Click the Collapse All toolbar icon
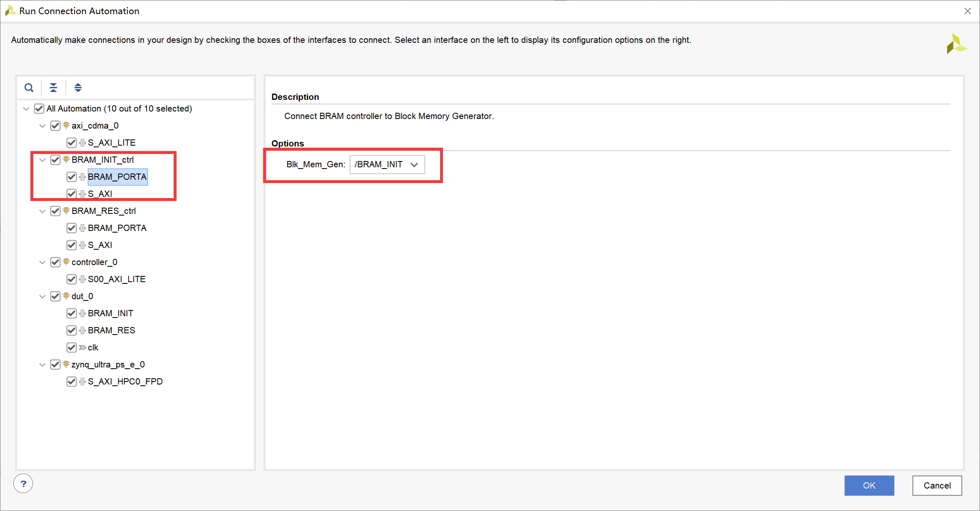Screen dimensions: 980x511 click(x=53, y=88)
